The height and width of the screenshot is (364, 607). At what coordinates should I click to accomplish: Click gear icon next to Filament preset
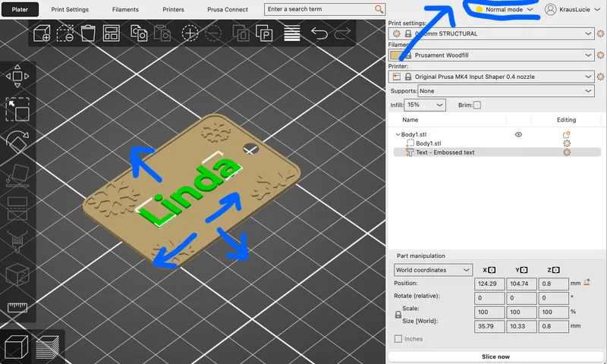[600, 55]
